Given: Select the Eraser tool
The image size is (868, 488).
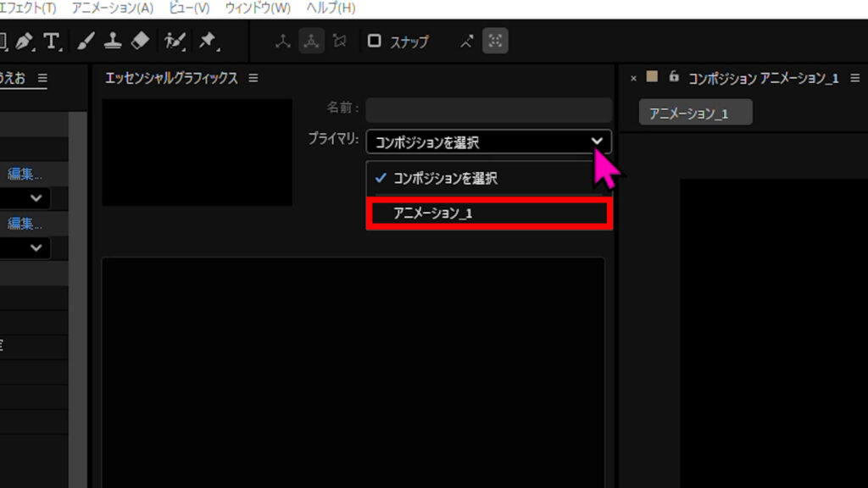Looking at the screenshot, I should click(140, 41).
